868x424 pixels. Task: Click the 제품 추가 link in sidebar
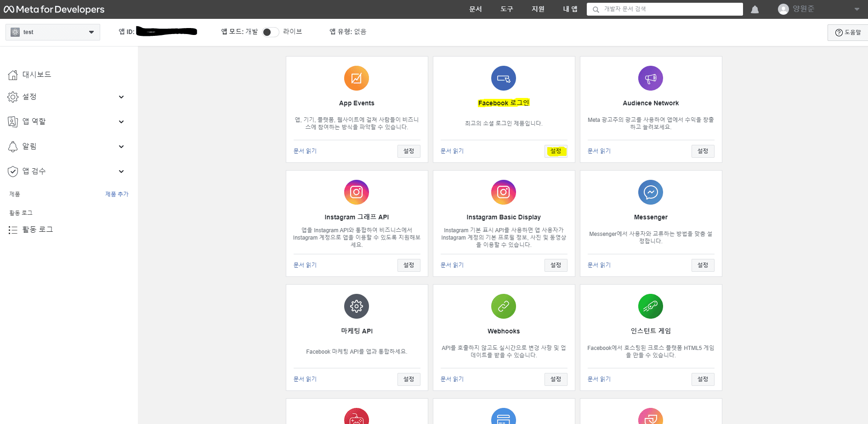[x=117, y=194]
